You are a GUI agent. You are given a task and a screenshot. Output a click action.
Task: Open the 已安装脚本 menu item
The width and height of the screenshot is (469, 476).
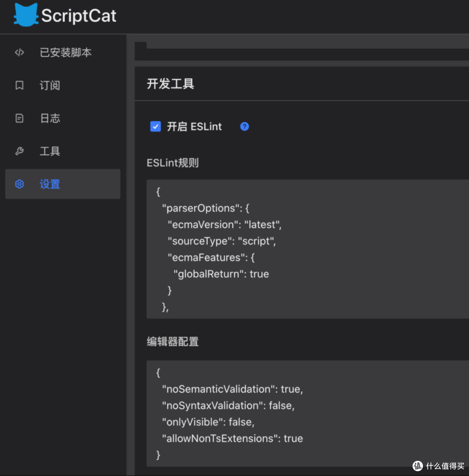click(x=63, y=53)
